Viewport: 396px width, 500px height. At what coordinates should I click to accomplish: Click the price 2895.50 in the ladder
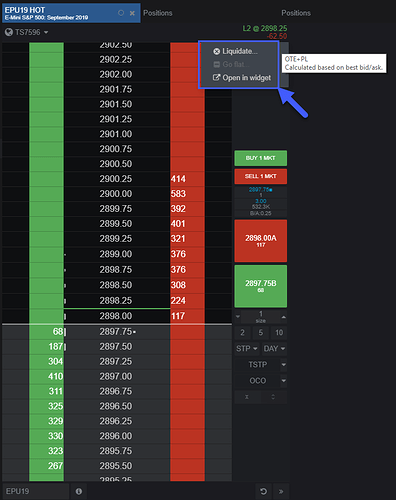click(x=116, y=466)
